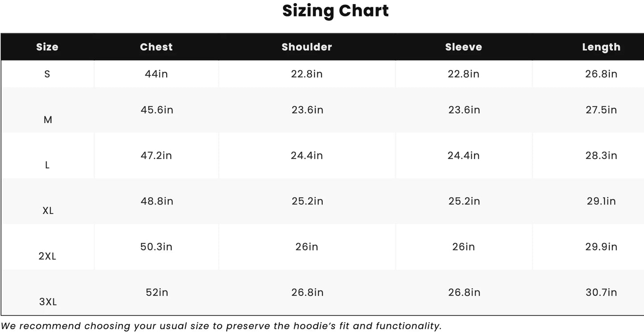Select the 25.2in sleeve cell

pos(464,201)
